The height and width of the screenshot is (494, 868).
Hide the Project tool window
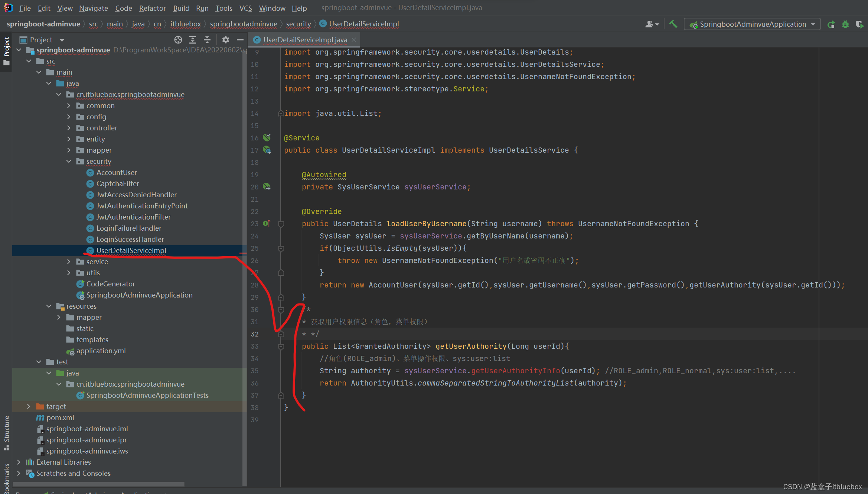click(x=240, y=40)
